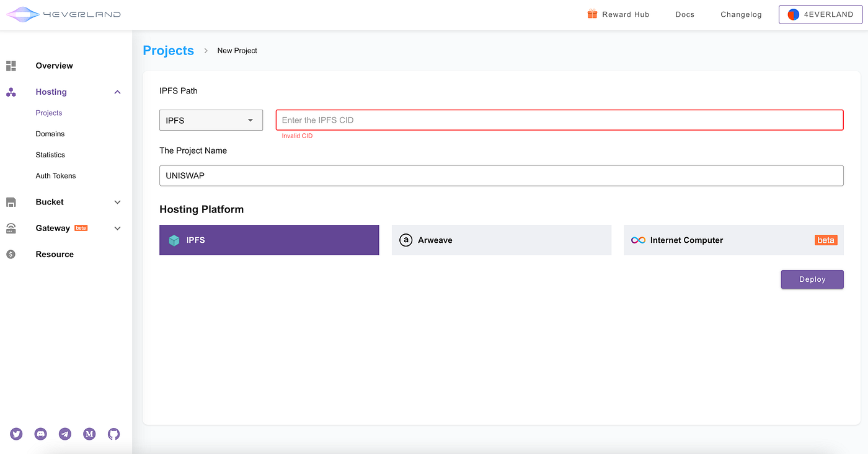Click the Resource dollar icon
Viewport: 868px width, 454px height.
pos(11,255)
